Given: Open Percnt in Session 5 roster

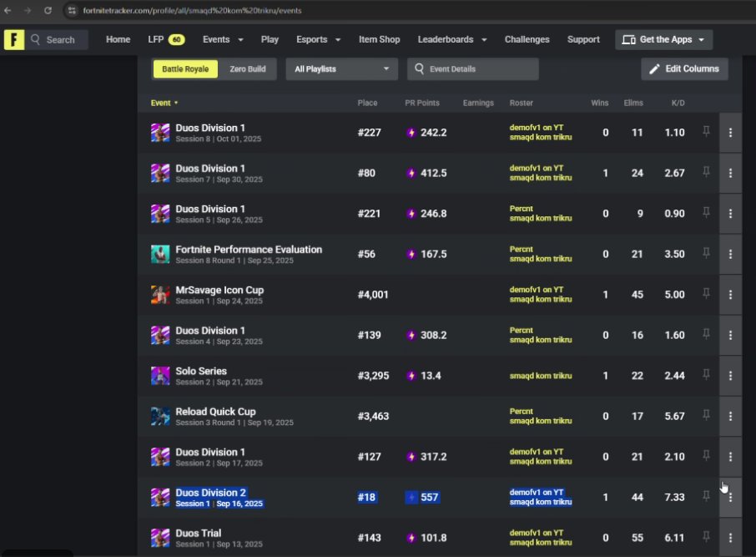Looking at the screenshot, I should (522, 209).
